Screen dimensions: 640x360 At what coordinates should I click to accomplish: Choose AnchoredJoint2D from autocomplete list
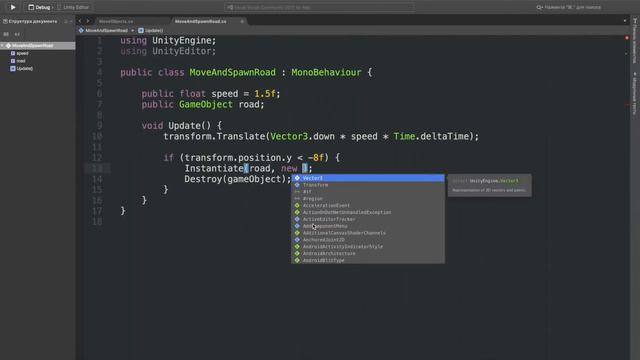pyautogui.click(x=368, y=240)
